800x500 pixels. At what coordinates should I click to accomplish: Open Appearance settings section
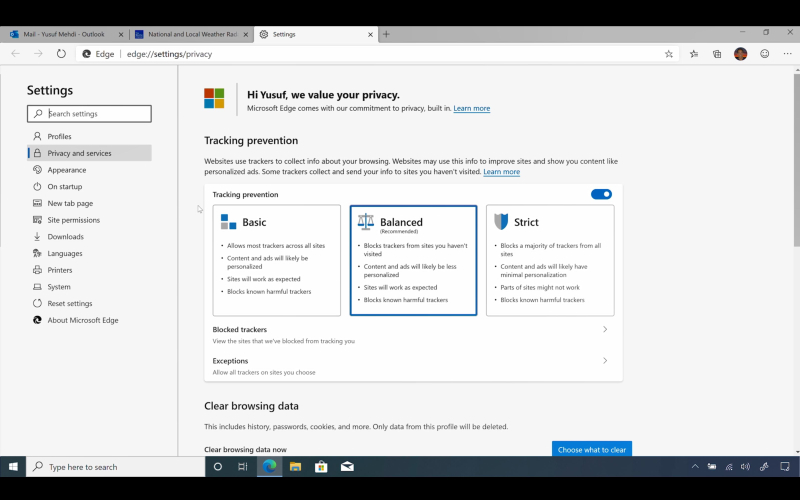point(89,170)
